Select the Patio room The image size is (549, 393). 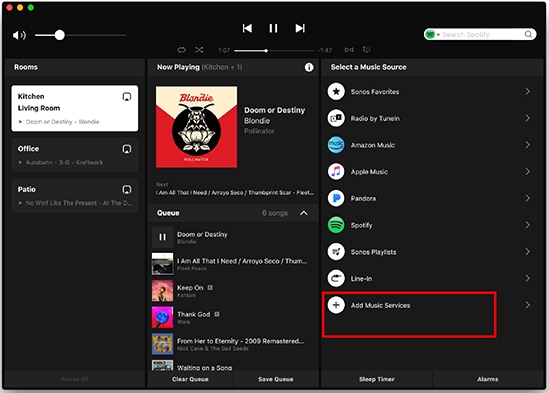pyautogui.click(x=75, y=195)
